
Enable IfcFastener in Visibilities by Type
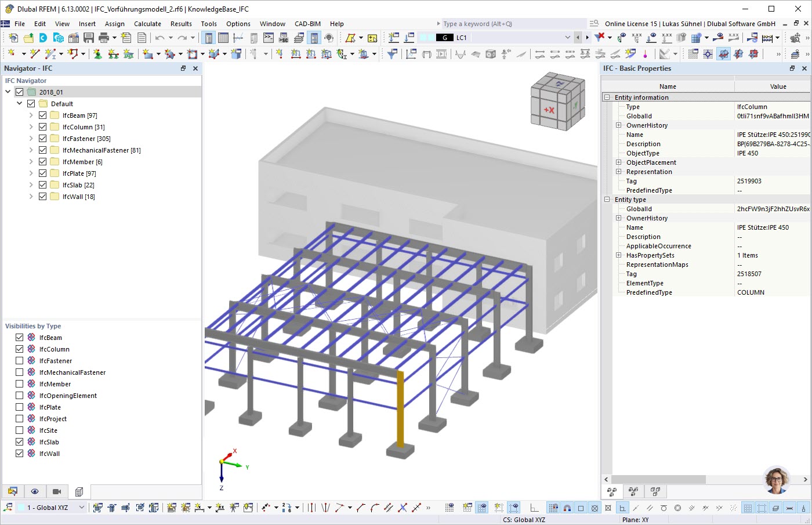[20, 361]
